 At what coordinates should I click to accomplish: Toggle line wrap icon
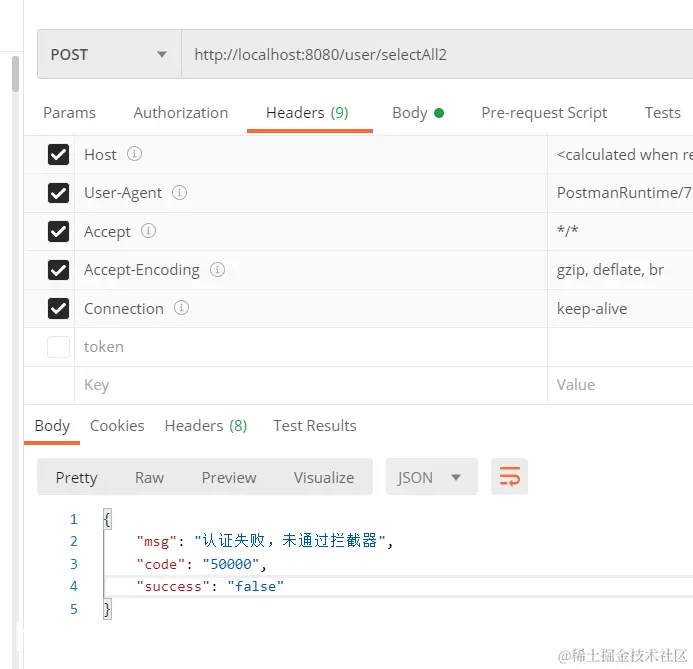tap(510, 477)
